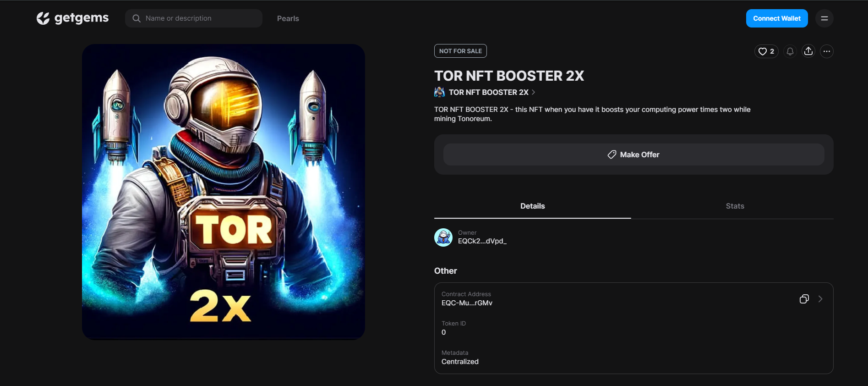Image resolution: width=868 pixels, height=386 pixels.
Task: Open the Pearls link
Action: (288, 18)
